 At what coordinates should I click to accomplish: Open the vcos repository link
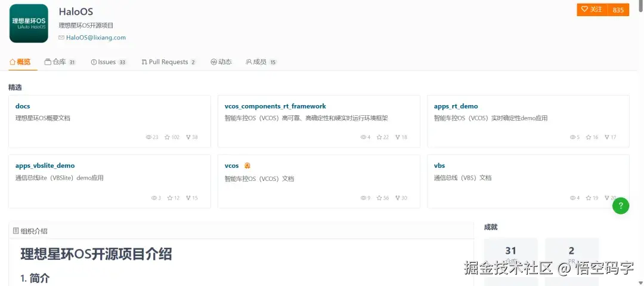(x=231, y=165)
